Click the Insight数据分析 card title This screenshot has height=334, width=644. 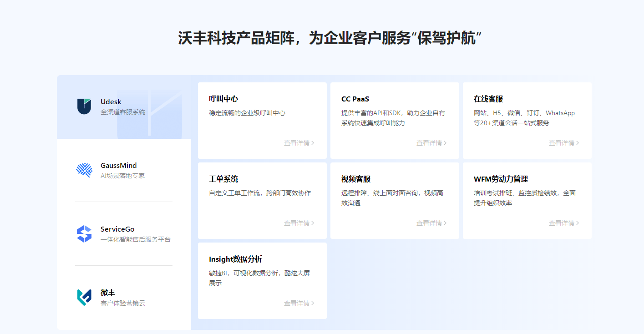(x=235, y=259)
